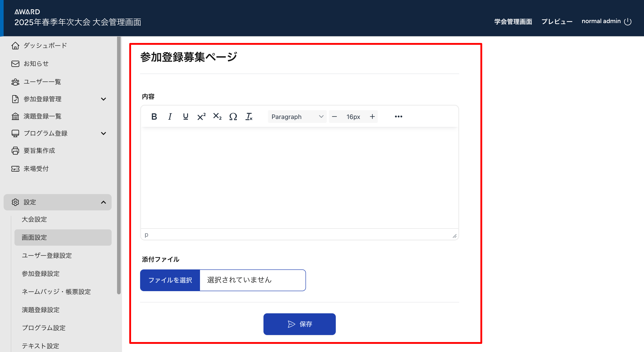Click ファイルを選択 file button
Image resolution: width=644 pixels, height=352 pixels.
[170, 280]
